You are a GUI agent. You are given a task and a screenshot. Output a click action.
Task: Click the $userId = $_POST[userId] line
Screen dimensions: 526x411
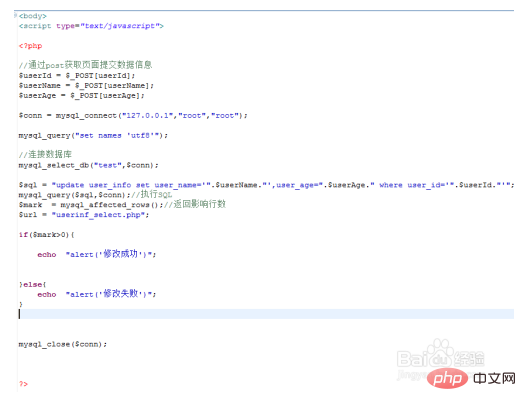coord(77,75)
